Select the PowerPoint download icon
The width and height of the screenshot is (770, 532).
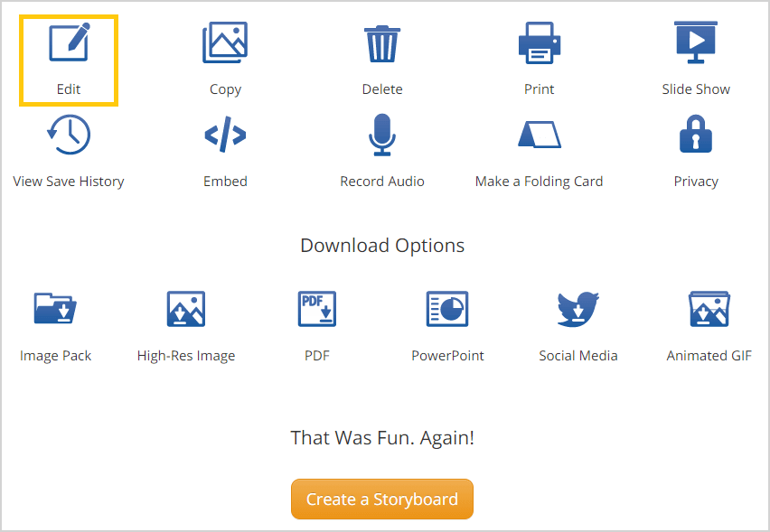pyautogui.click(x=447, y=309)
